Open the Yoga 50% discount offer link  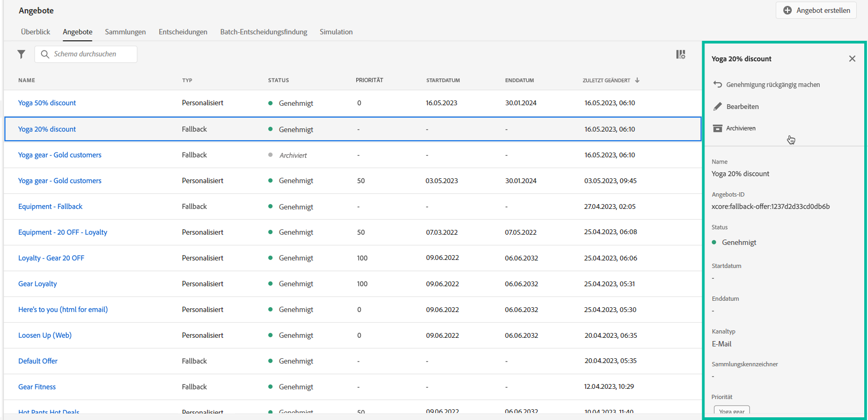pyautogui.click(x=47, y=103)
